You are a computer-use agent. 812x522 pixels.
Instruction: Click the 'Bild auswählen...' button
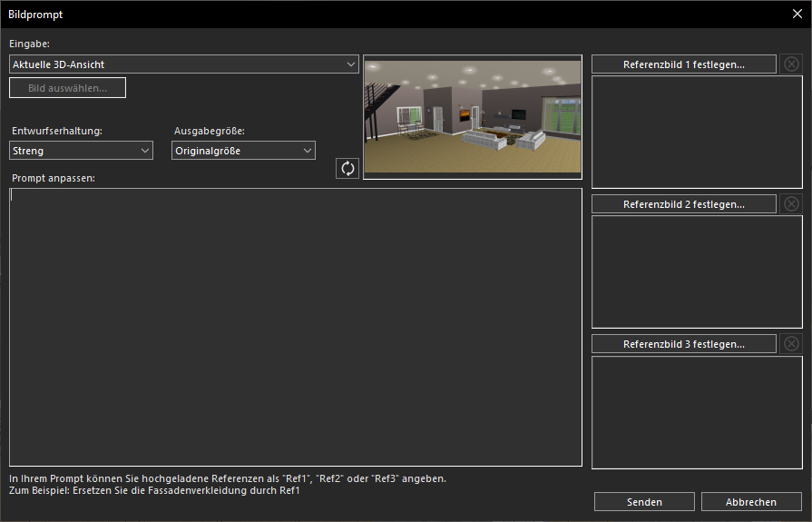point(67,88)
